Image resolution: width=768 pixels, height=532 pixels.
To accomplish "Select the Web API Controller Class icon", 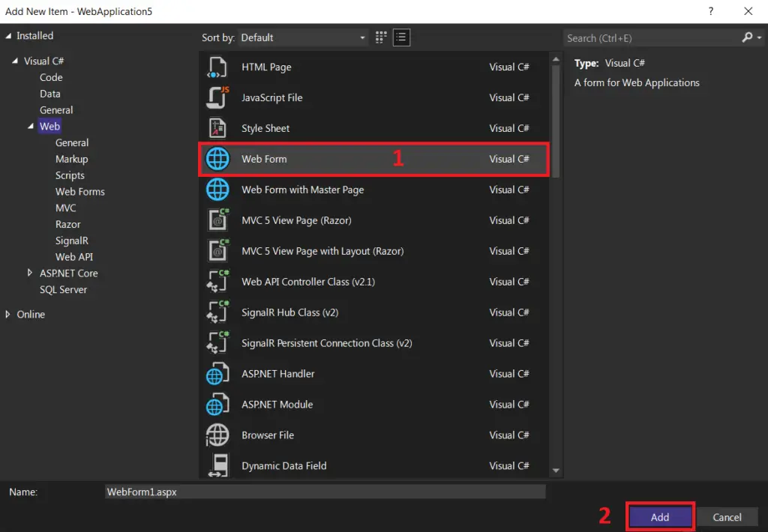I will point(217,282).
